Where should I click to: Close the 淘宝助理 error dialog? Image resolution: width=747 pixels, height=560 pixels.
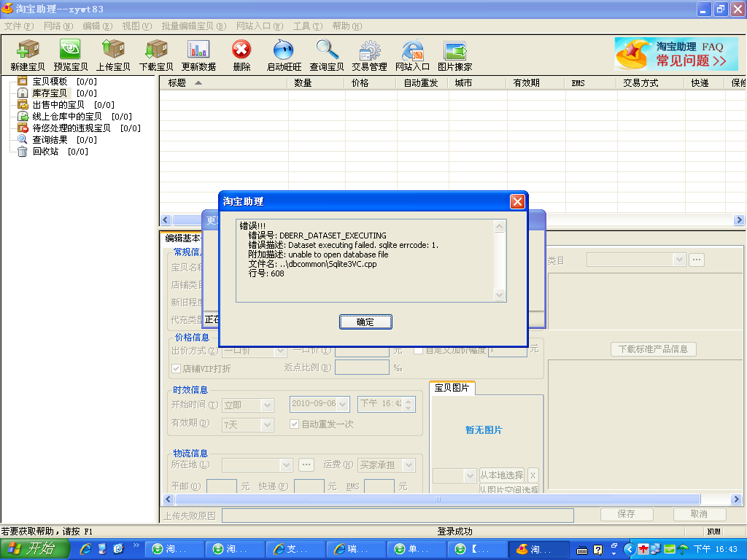point(517,201)
